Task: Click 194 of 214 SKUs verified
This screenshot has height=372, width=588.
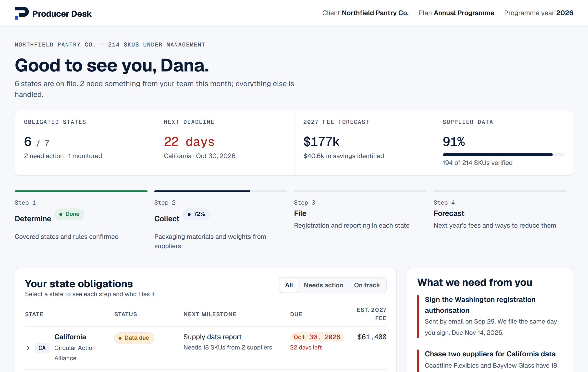Action: [478, 163]
